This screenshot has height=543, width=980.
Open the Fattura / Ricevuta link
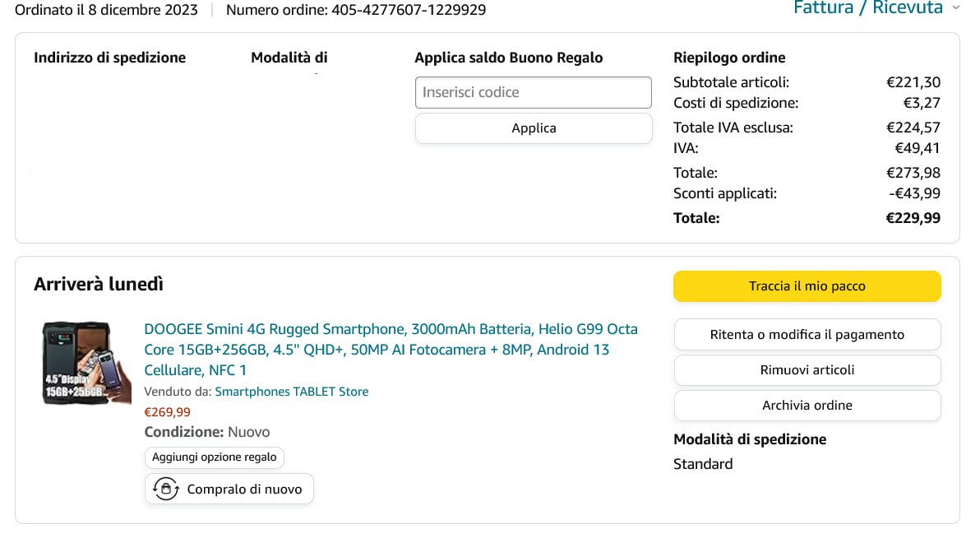(867, 8)
